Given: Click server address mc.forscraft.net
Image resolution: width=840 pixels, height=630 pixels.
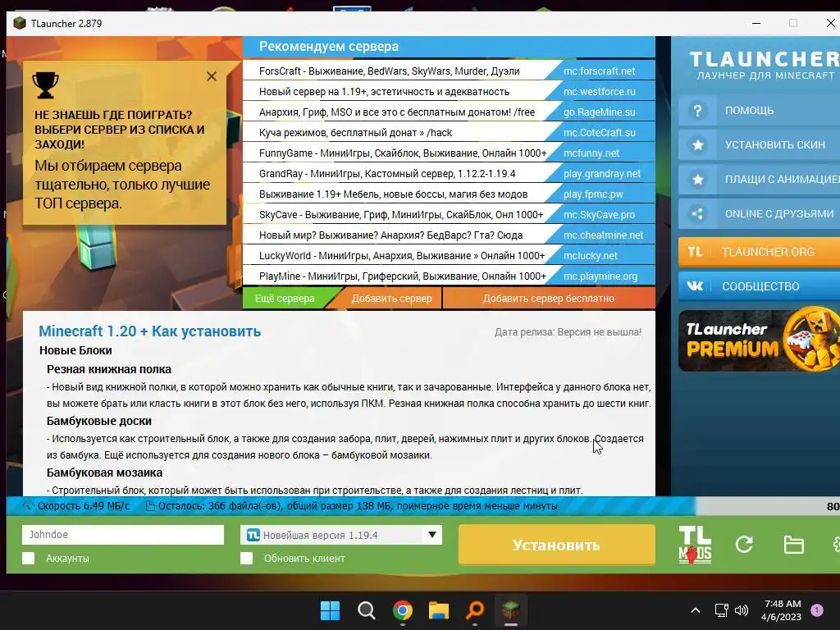Looking at the screenshot, I should point(600,71).
